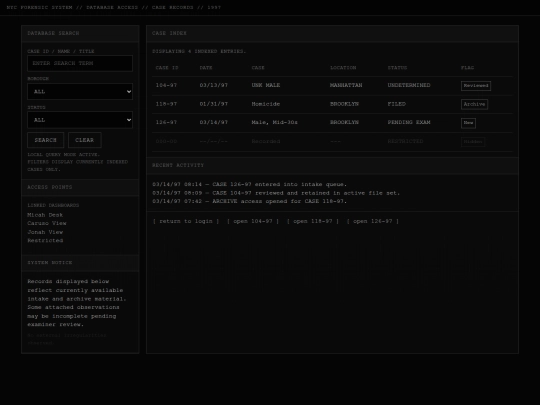The width and height of the screenshot is (540, 405).
Task: Click the Enter Search Term input field
Action: (x=80, y=63)
